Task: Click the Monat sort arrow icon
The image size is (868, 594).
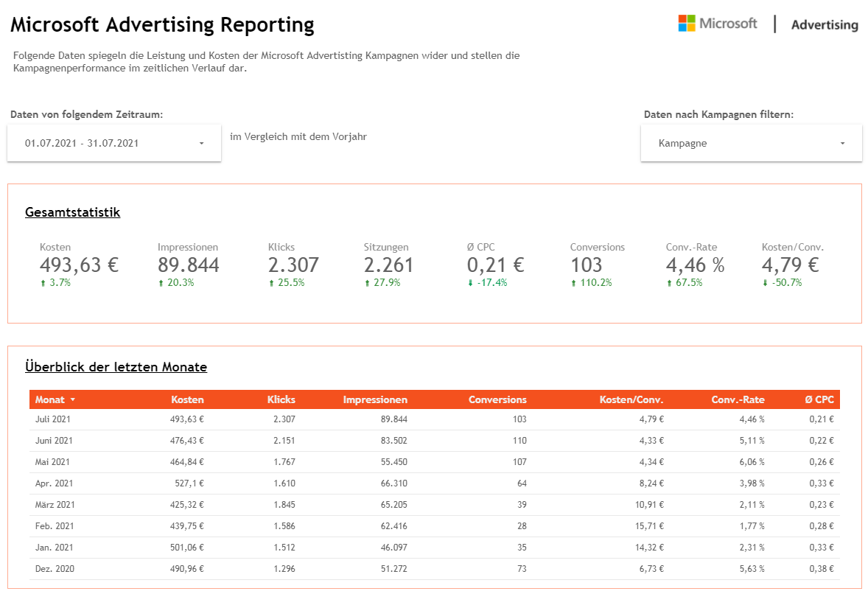Action: (72, 399)
